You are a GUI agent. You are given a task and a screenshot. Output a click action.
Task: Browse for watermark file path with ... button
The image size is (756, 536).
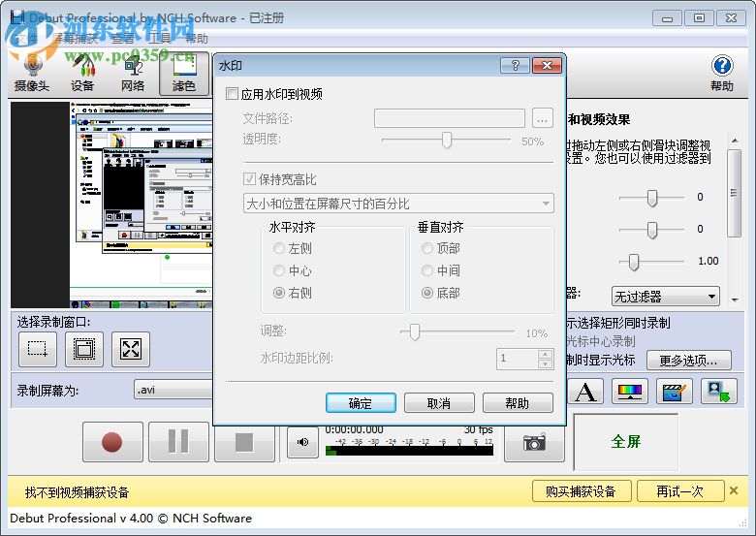(x=543, y=118)
